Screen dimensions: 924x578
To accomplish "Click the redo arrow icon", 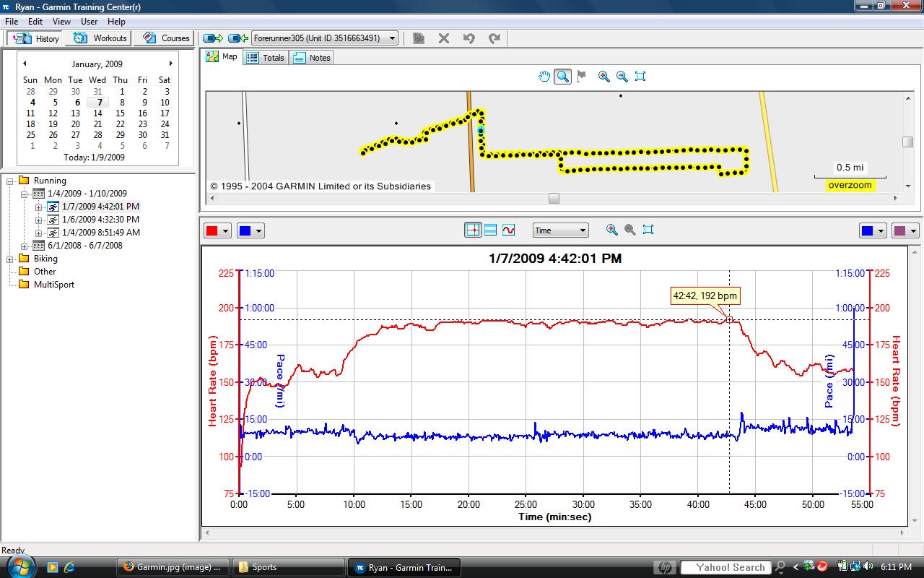I will click(494, 38).
